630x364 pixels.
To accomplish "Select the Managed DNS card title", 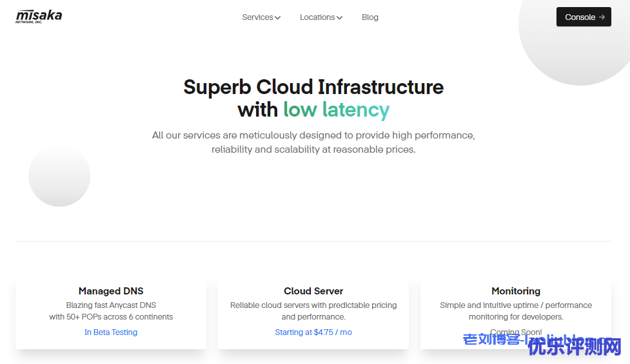I will 111,291.
